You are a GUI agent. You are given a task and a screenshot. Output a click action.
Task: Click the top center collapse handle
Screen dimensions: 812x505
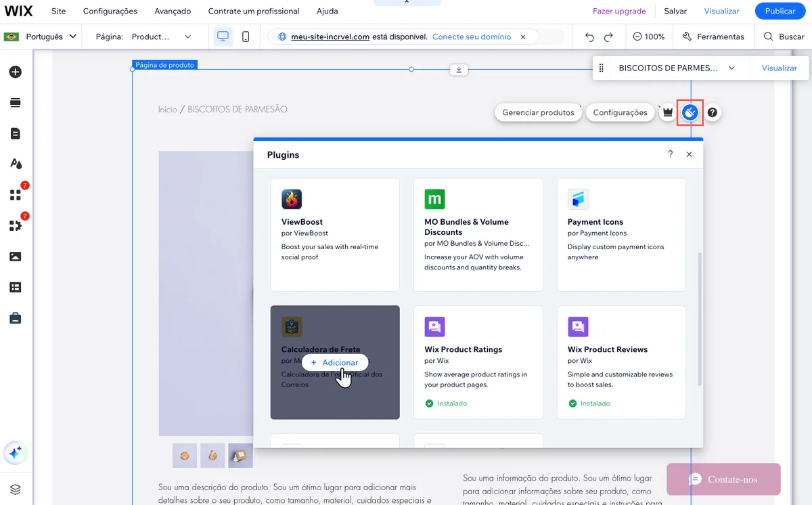pyautogui.click(x=407, y=3)
